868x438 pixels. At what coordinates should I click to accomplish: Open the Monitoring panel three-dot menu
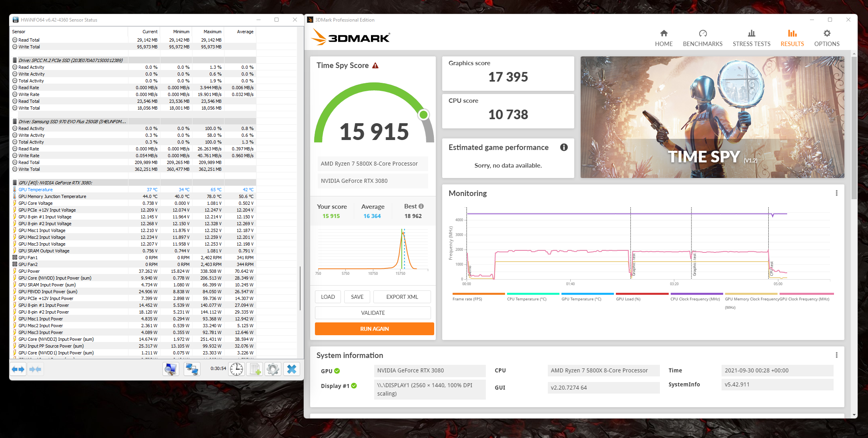(x=836, y=193)
